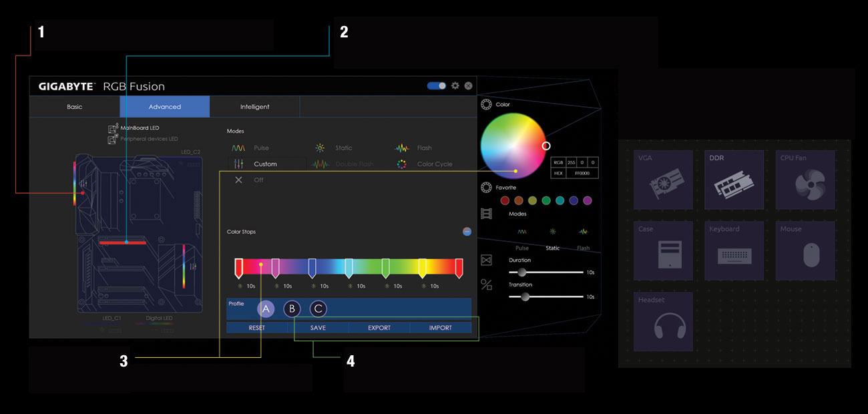Open the CPU Fan device tile

[x=805, y=180]
